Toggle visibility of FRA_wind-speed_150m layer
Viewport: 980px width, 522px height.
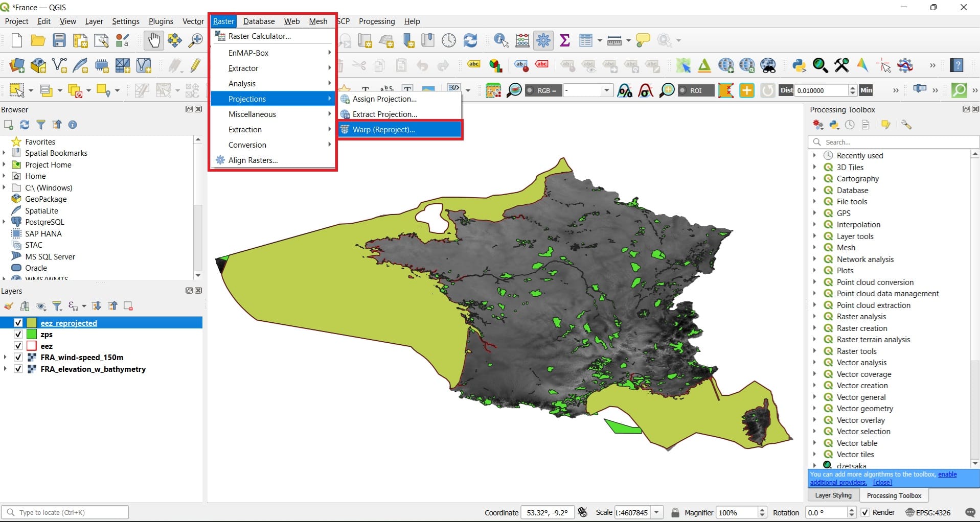[18, 358]
